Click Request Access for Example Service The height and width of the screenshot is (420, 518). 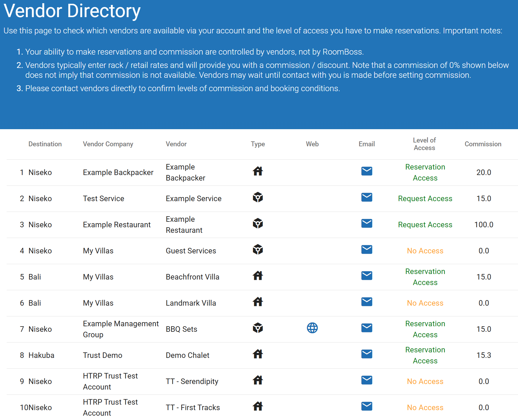(425, 199)
